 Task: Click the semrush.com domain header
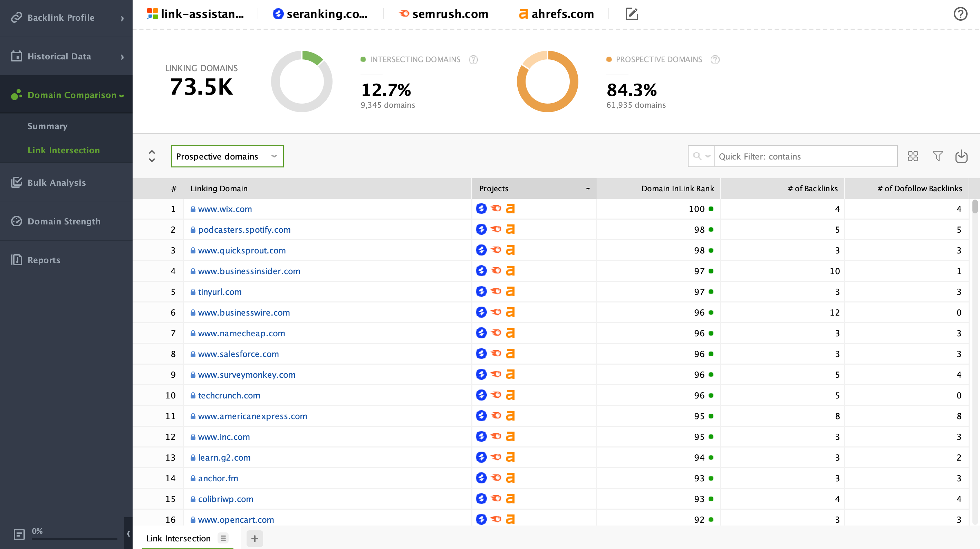point(443,14)
